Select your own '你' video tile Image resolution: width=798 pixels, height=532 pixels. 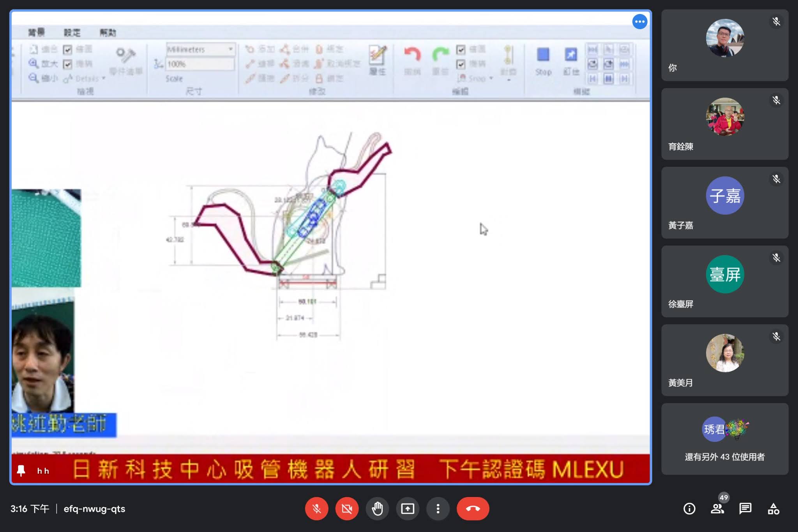point(725,45)
